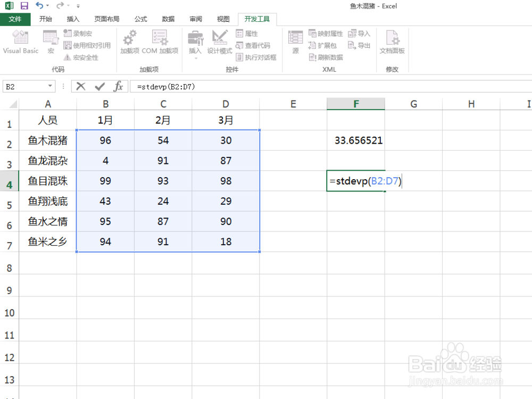Click the Undo arrow icon
This screenshot has width=532, height=399.
pos(40,5)
